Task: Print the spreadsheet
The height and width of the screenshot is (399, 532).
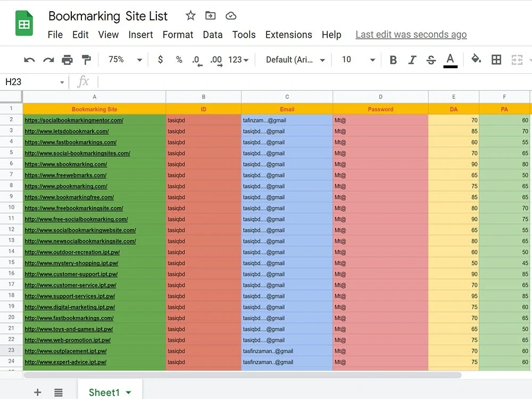Action: tap(67, 60)
